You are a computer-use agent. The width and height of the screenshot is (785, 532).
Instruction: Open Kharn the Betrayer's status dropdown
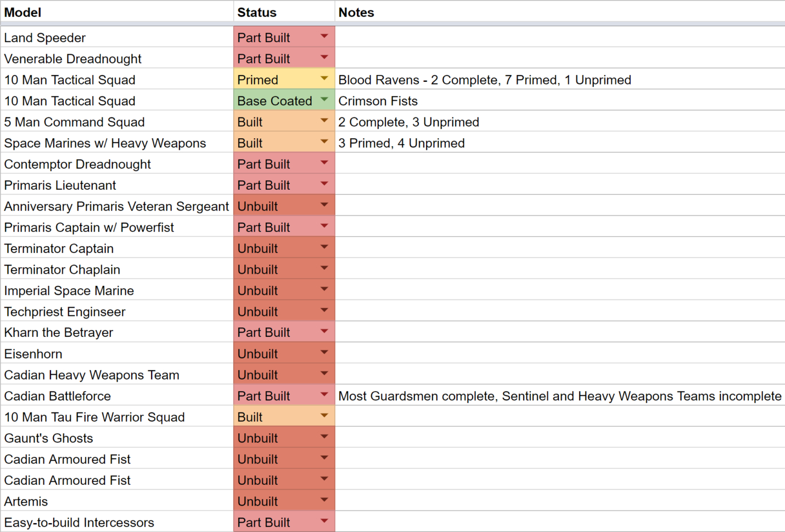324,331
